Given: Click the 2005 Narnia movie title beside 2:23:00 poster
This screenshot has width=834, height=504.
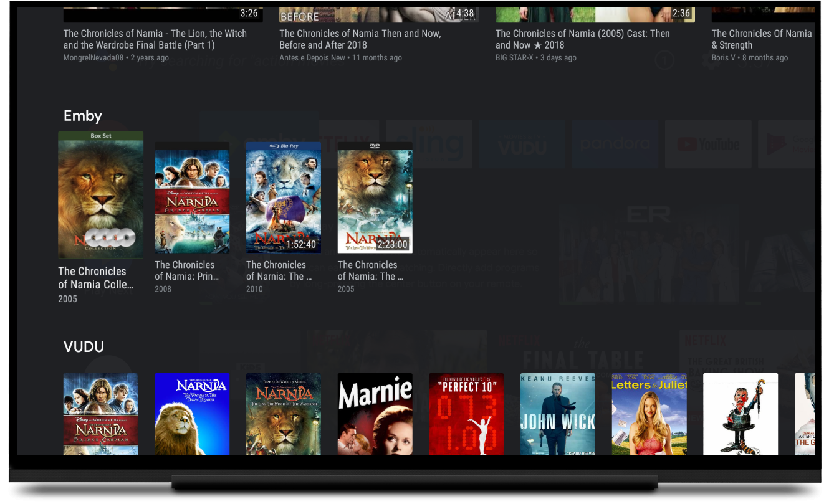Looking at the screenshot, I should 370,270.
